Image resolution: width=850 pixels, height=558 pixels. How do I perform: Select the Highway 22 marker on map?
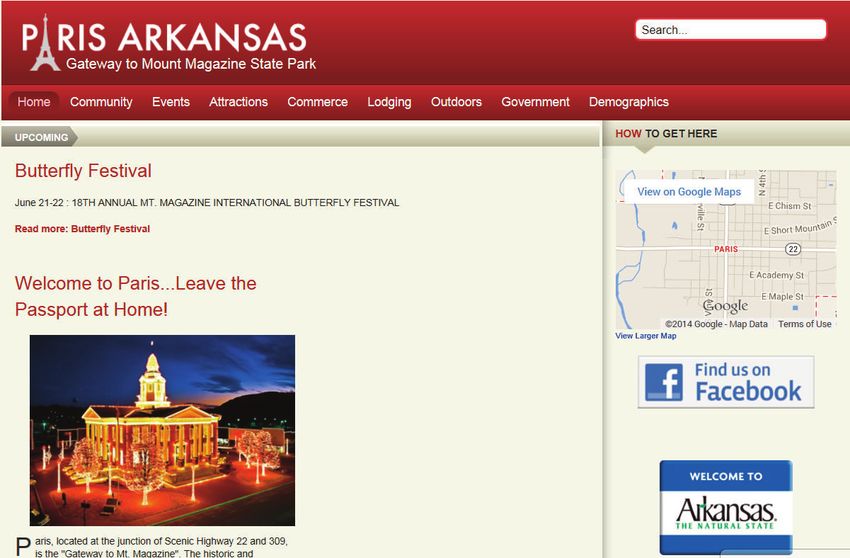(x=793, y=249)
